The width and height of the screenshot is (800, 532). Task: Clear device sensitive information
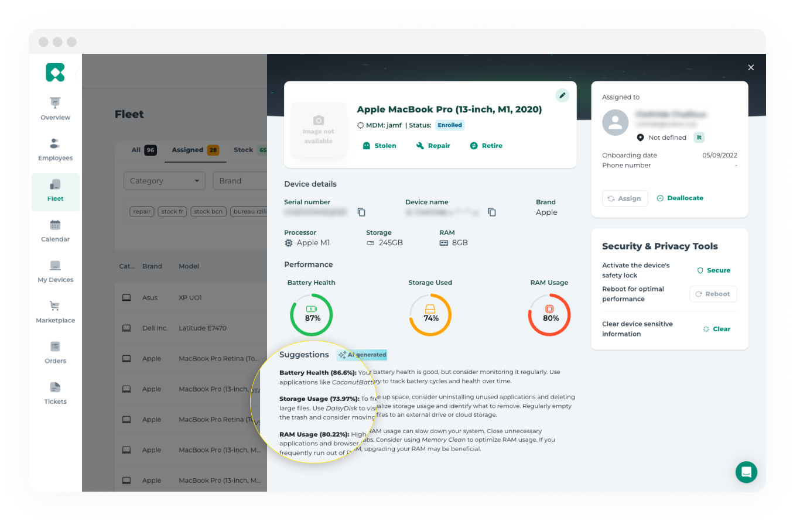[x=717, y=329]
